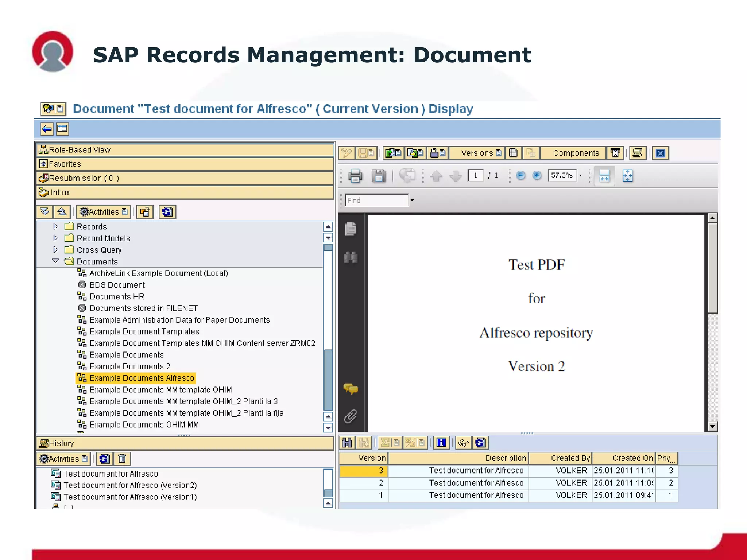Open history item Test document for Alfresco (Version1)
The image size is (747, 560).
point(130,497)
